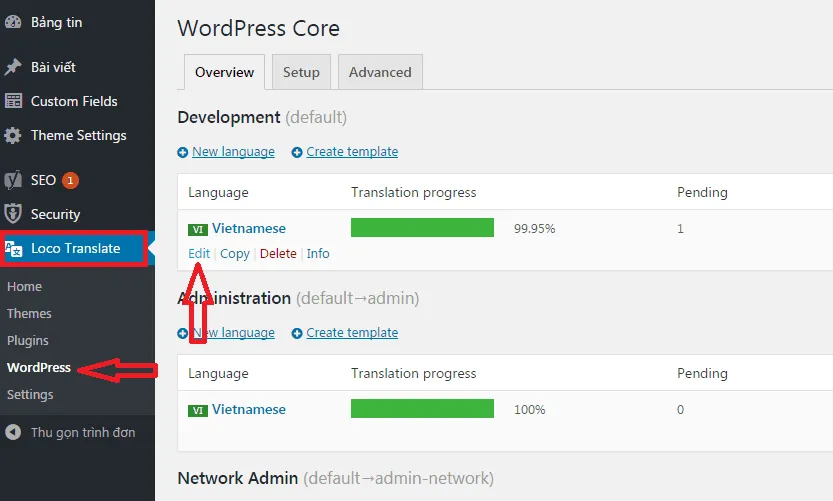Click the Development Vietnamese progress bar

tap(422, 228)
